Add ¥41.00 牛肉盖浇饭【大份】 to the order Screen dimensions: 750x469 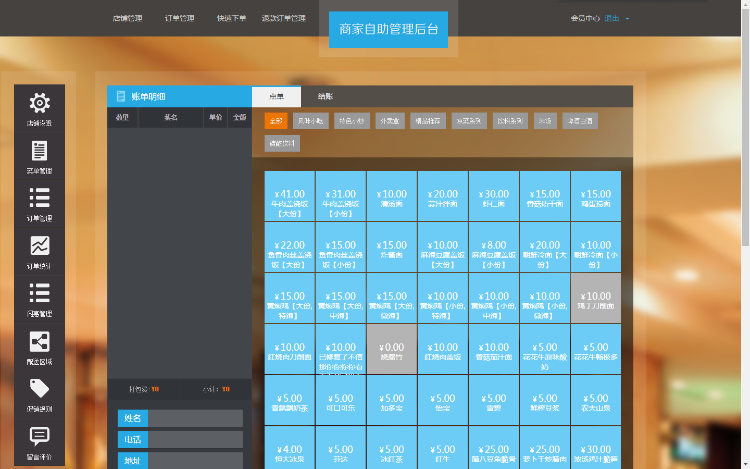point(289,196)
